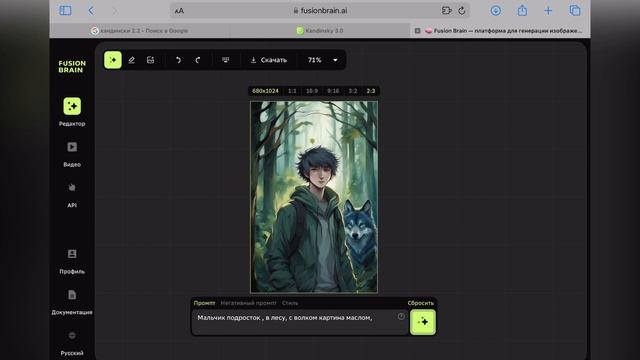Open Профиль in the sidebar
640x360 pixels.
click(72, 261)
